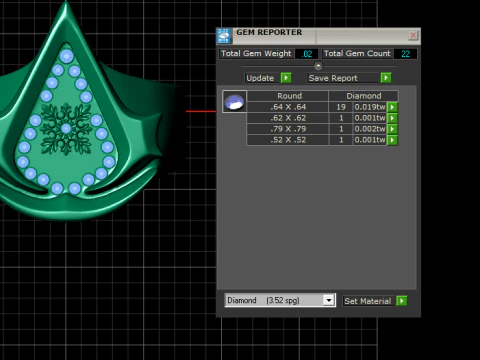Click the Update button label
Viewport: 480px width, 360px height.
260,78
